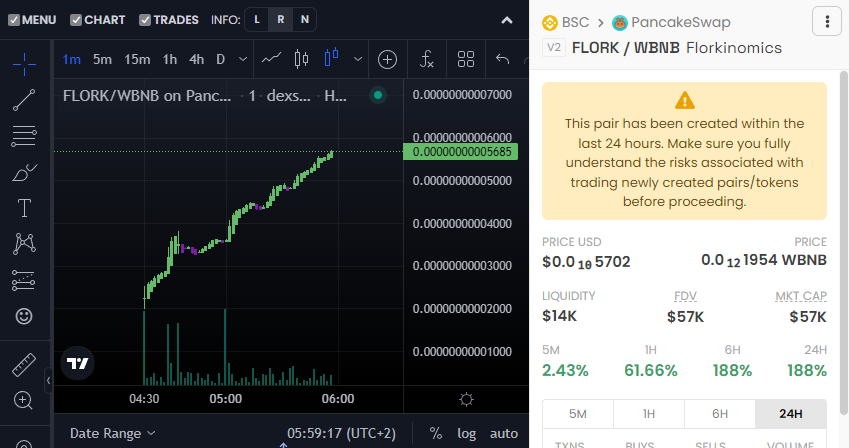
Task: Open the chart patterns tool
Action: [x=24, y=244]
